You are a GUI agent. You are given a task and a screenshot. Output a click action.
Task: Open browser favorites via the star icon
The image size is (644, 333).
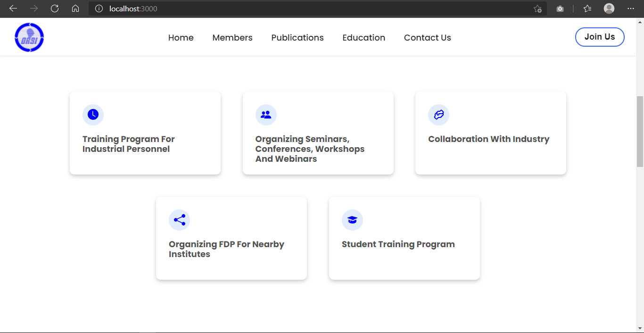[x=587, y=8]
